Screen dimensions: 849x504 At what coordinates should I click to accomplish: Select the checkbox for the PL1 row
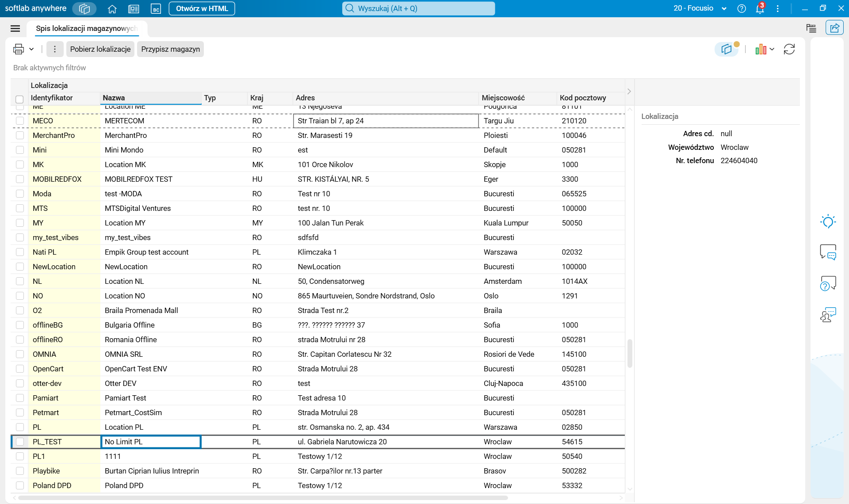20,456
